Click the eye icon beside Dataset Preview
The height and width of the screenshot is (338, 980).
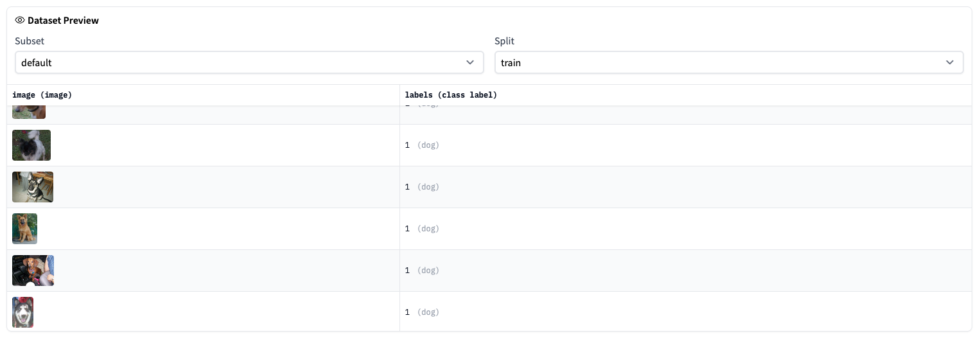coord(20,21)
